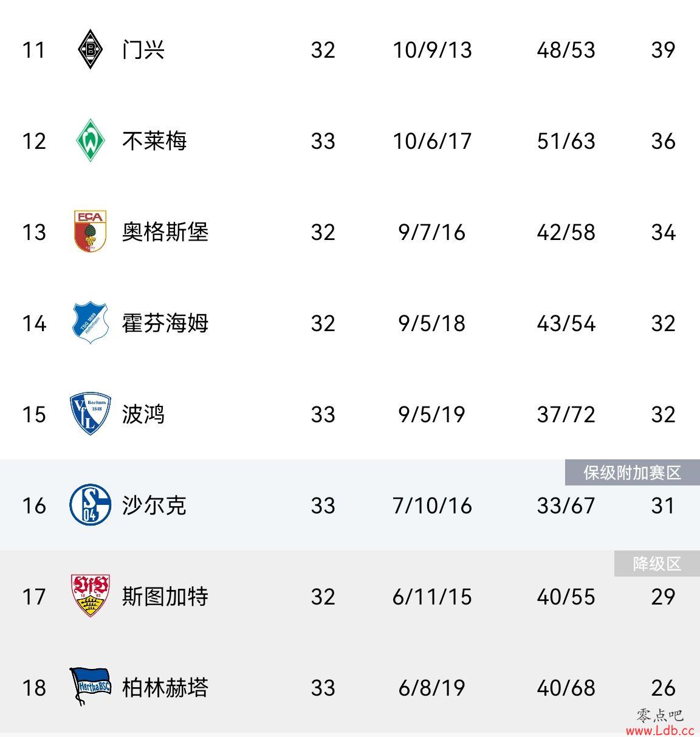Click the VfB Stuttgart crest

click(x=91, y=596)
